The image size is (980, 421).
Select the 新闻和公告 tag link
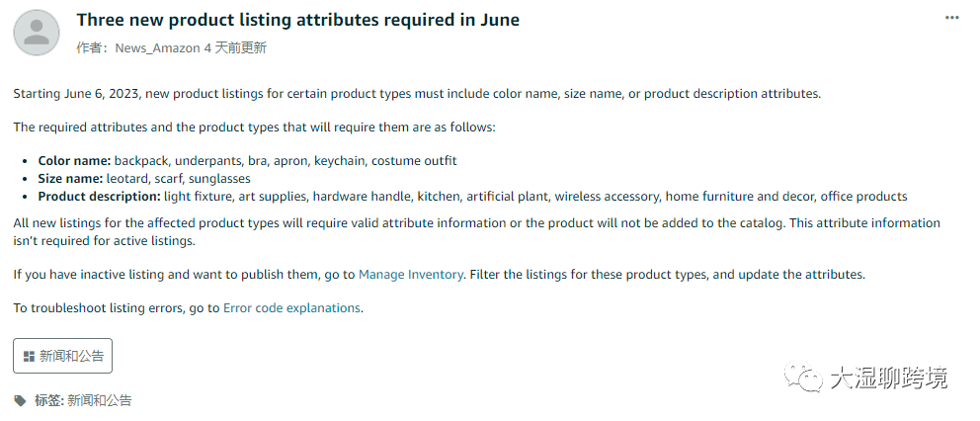click(x=99, y=400)
